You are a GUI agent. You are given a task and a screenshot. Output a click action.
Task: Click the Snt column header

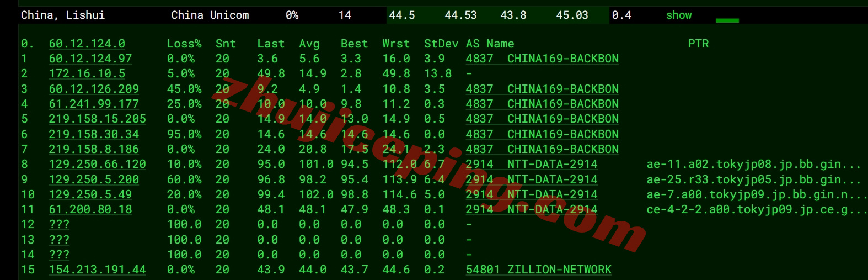pyautogui.click(x=226, y=44)
